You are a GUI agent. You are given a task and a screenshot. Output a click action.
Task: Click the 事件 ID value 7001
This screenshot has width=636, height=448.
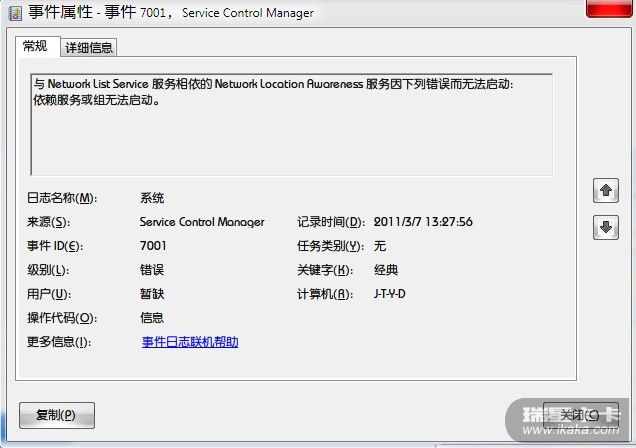(153, 246)
